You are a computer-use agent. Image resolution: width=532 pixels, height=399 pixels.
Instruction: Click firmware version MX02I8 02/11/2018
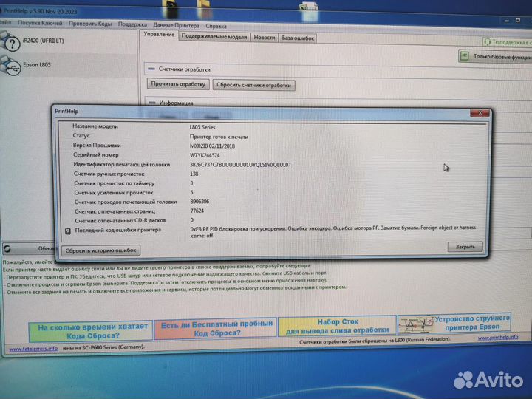coord(212,146)
